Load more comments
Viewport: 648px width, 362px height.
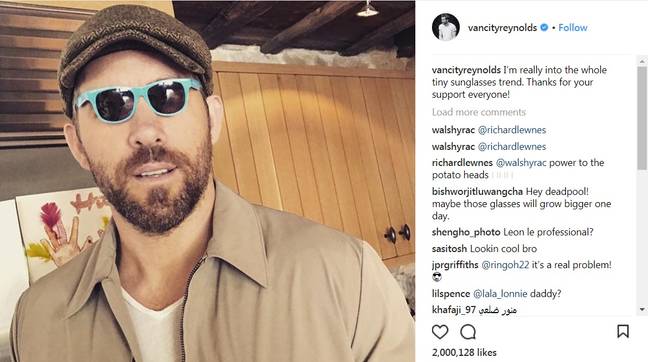coord(479,112)
